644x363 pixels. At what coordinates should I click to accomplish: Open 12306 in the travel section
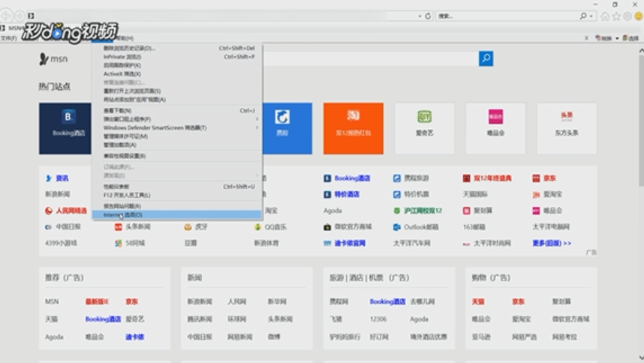[378, 319]
